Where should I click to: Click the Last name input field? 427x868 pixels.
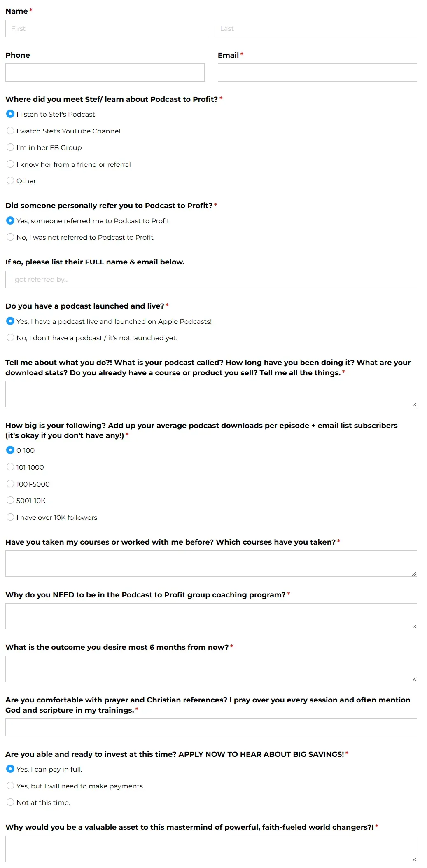315,29
